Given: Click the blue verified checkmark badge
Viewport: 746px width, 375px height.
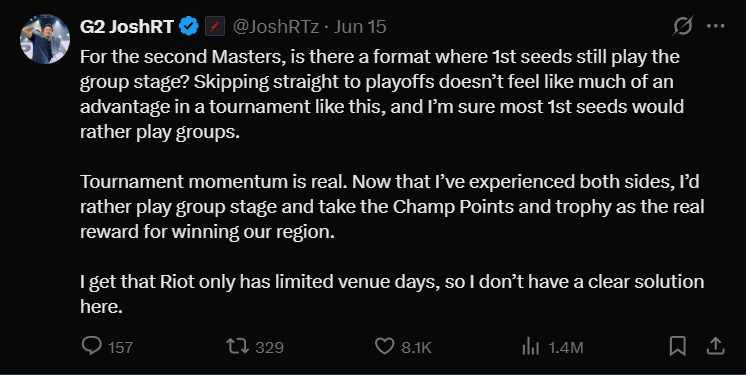Looking at the screenshot, I should (x=188, y=26).
